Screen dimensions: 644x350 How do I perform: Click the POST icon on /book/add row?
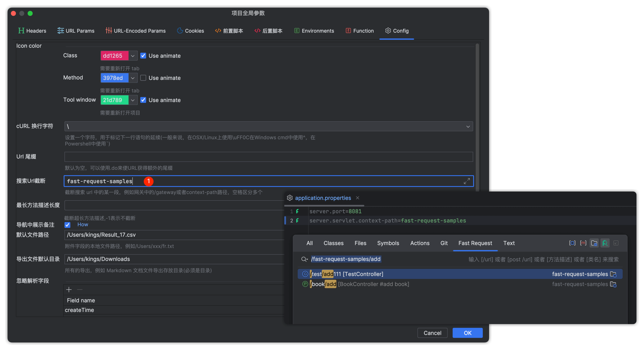click(305, 284)
